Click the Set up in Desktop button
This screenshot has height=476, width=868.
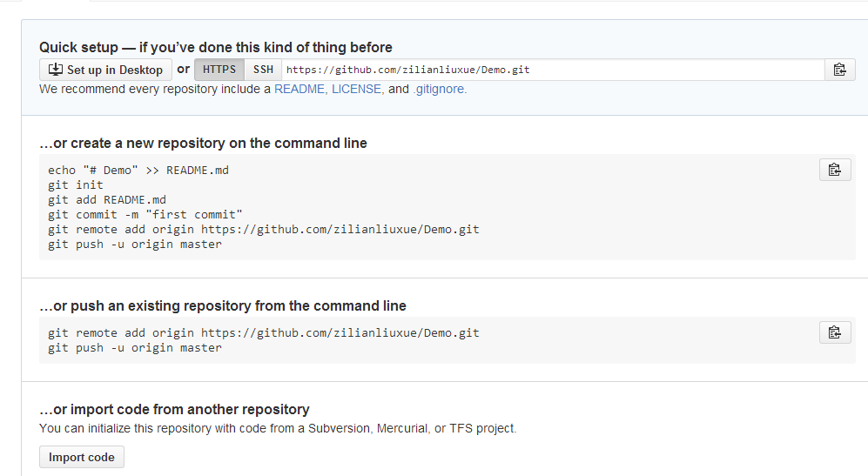point(105,70)
